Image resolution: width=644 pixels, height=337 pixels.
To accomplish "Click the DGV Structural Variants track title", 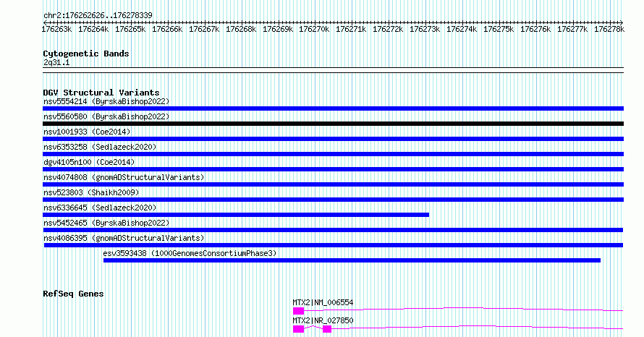I will coord(101,93).
